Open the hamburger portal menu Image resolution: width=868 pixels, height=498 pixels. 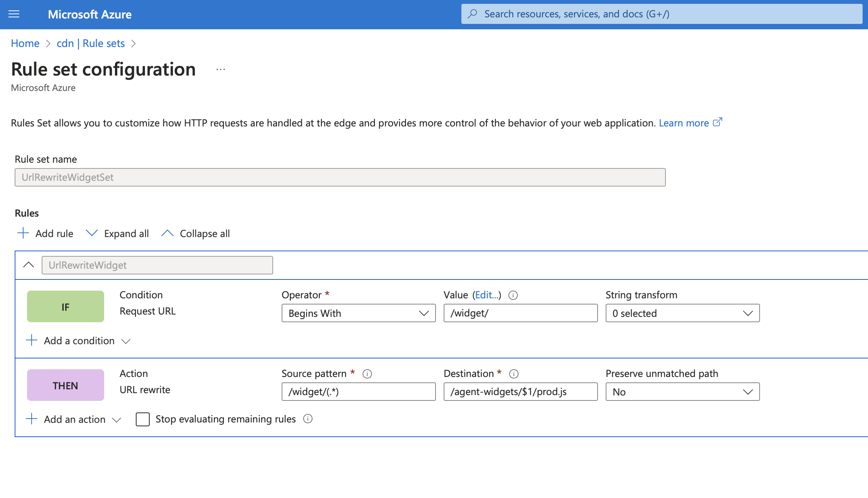[14, 14]
